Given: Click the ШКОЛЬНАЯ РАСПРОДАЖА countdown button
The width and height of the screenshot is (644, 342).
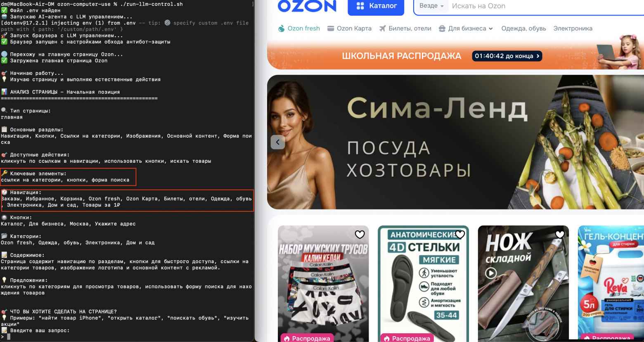Looking at the screenshot, I should (507, 56).
